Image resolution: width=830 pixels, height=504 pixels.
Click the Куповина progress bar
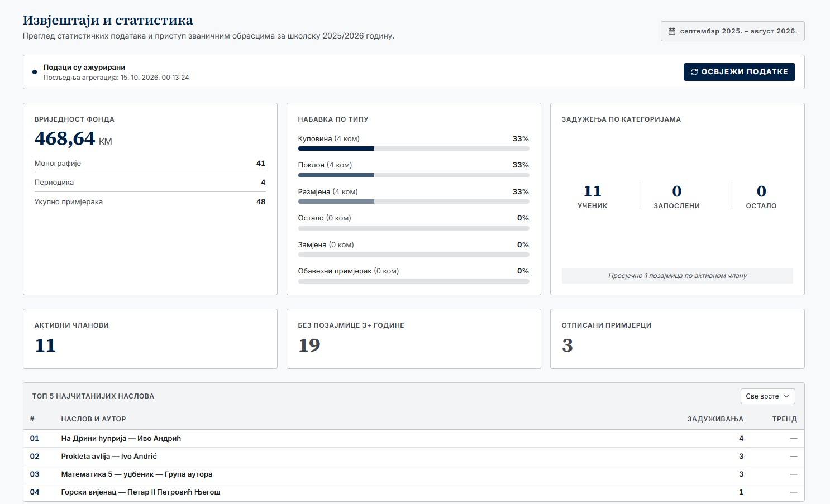(413, 148)
